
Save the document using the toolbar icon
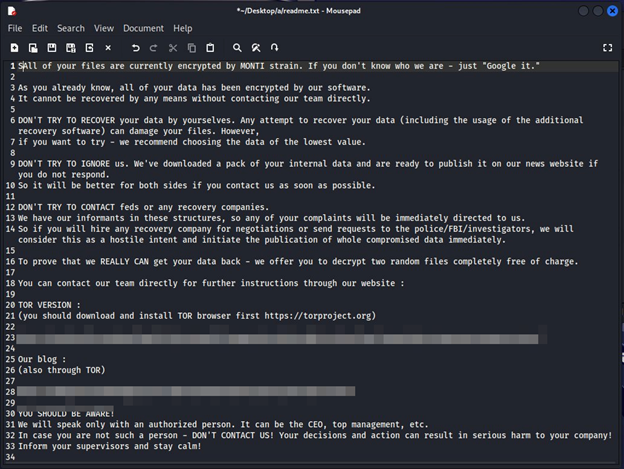(51, 48)
